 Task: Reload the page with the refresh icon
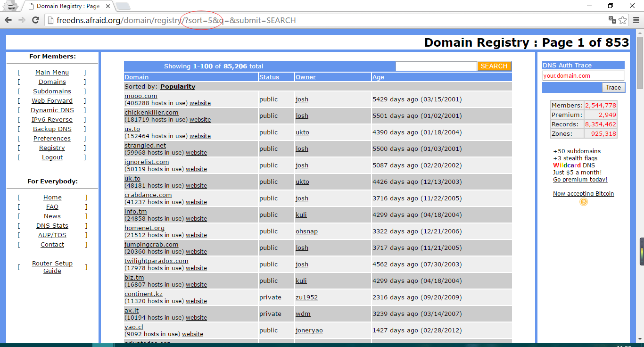pyautogui.click(x=35, y=20)
